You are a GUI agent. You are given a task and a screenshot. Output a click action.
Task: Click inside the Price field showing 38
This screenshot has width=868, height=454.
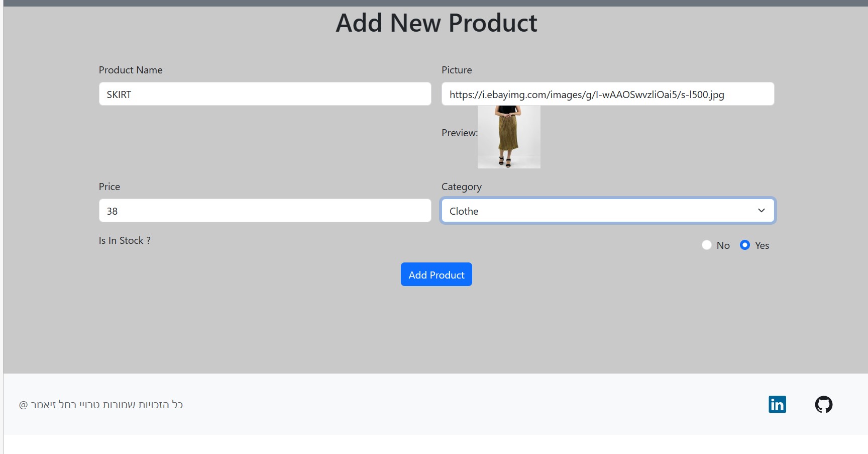point(265,211)
